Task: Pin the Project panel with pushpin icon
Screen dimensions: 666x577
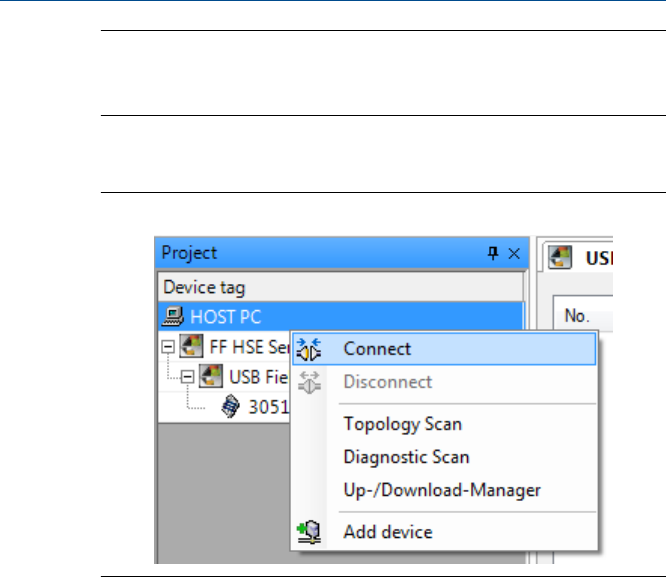Action: click(x=492, y=254)
